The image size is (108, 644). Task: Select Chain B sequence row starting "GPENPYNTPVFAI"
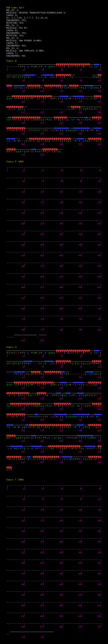54,77
